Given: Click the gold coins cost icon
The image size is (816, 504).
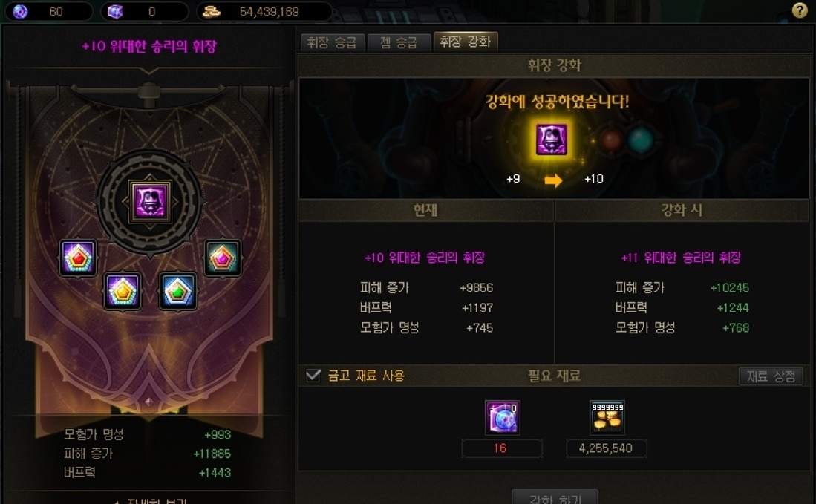Looking at the screenshot, I should pos(607,417).
